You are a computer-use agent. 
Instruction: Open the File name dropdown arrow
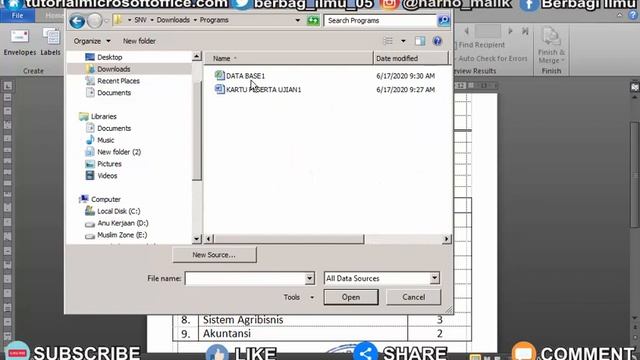pyautogui.click(x=309, y=278)
